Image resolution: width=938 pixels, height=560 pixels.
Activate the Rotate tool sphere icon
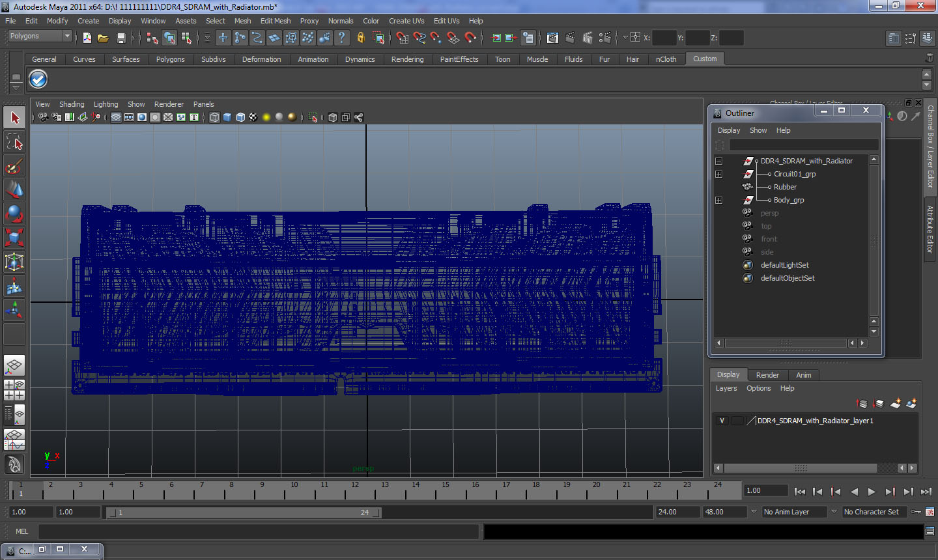pos(14,214)
